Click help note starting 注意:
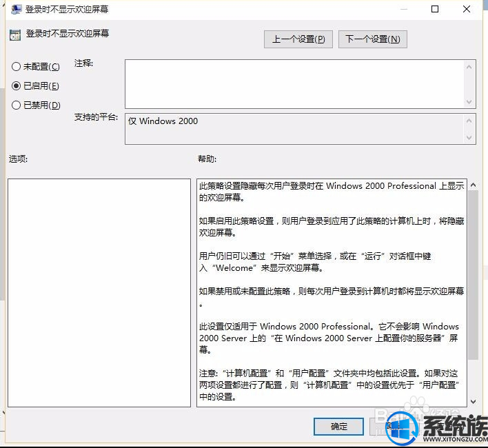This screenshot has height=448, width=488. pos(329,385)
